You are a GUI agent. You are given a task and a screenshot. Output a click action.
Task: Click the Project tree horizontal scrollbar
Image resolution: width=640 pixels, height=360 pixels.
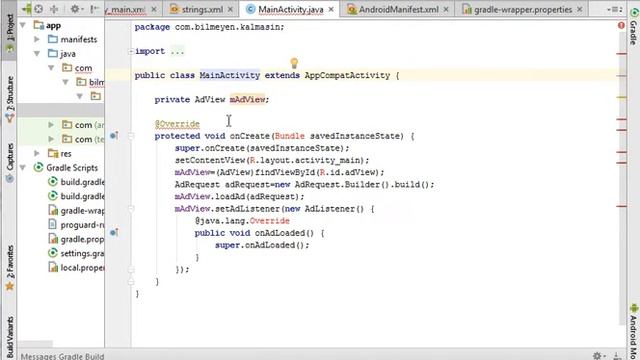pyautogui.click(x=36, y=344)
